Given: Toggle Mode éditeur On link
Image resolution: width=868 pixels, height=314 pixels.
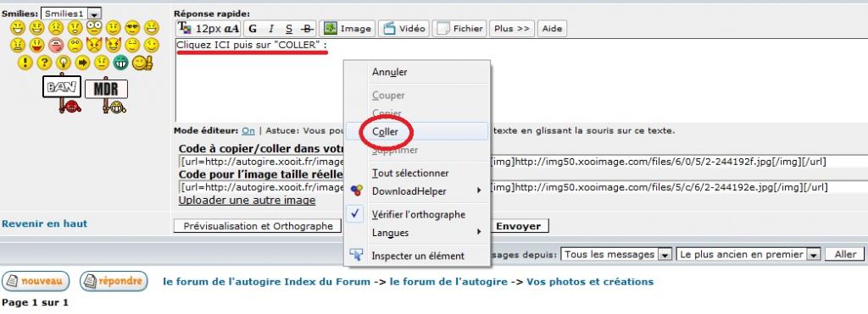Looking at the screenshot, I should 248,131.
